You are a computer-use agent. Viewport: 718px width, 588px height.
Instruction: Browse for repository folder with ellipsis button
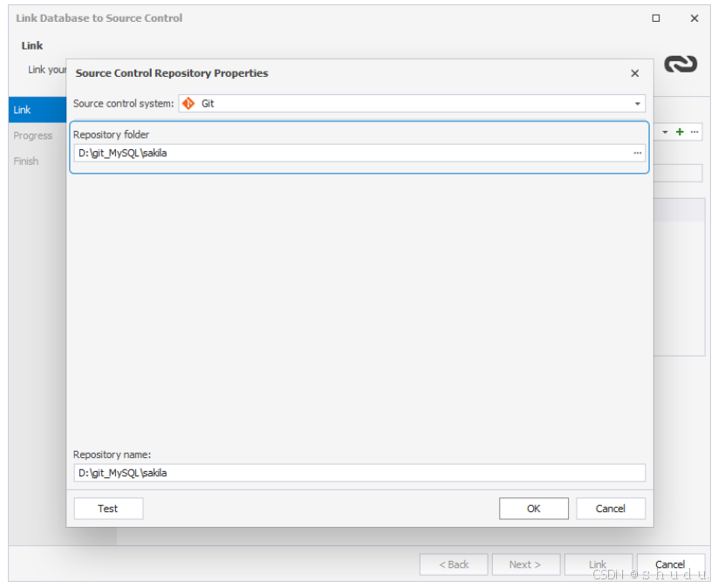[x=638, y=153]
